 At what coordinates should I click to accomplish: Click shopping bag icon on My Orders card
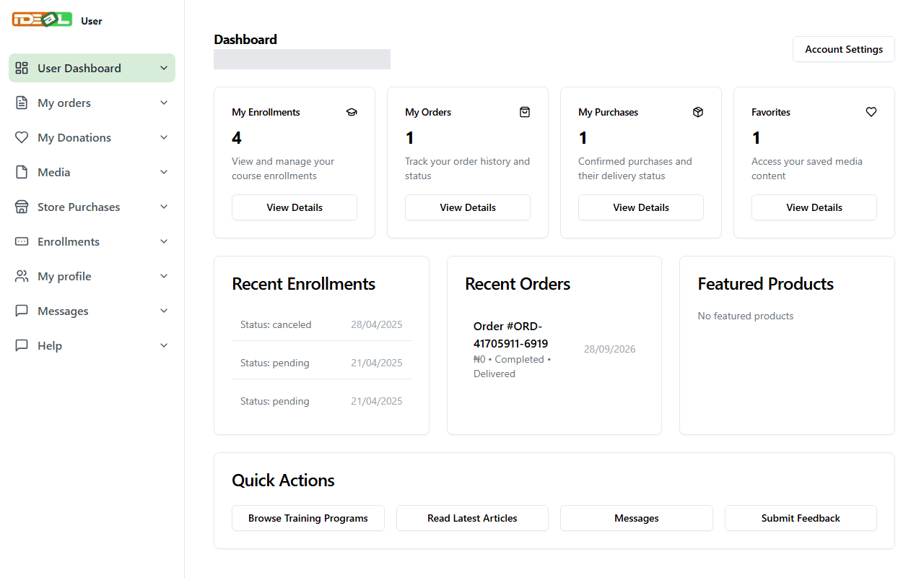coord(525,112)
